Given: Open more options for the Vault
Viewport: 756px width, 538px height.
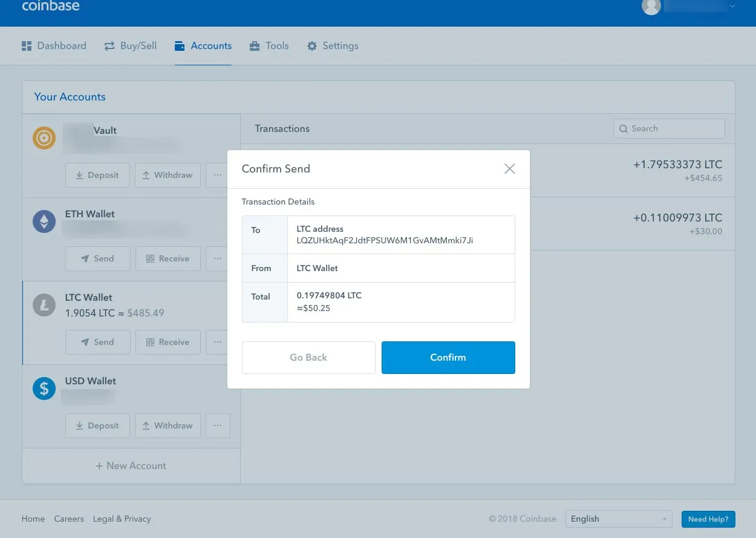Looking at the screenshot, I should tap(218, 175).
